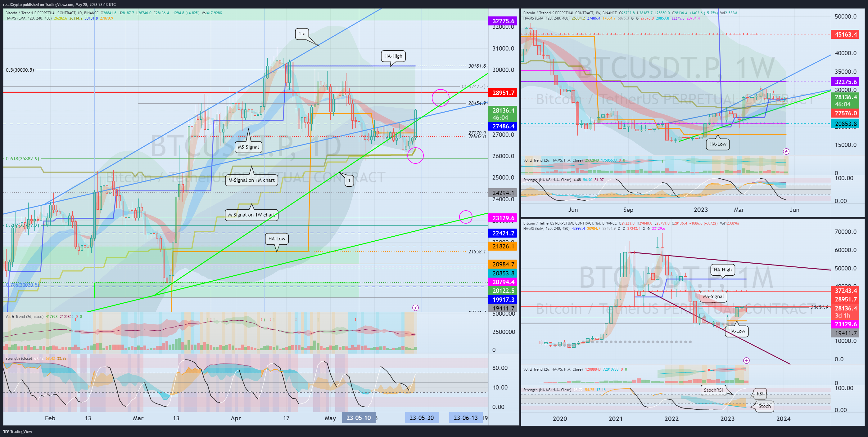Viewport: 868px width, 437px height.
Task: Click the 0.5(30000.5) Fibonacci level label
Action: pos(20,70)
